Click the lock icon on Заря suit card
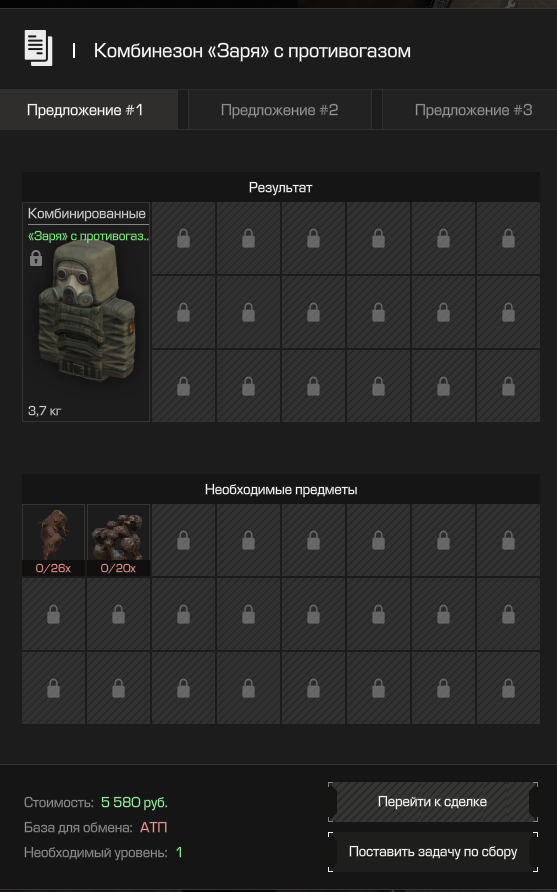The height and width of the screenshot is (892, 557). click(x=36, y=258)
